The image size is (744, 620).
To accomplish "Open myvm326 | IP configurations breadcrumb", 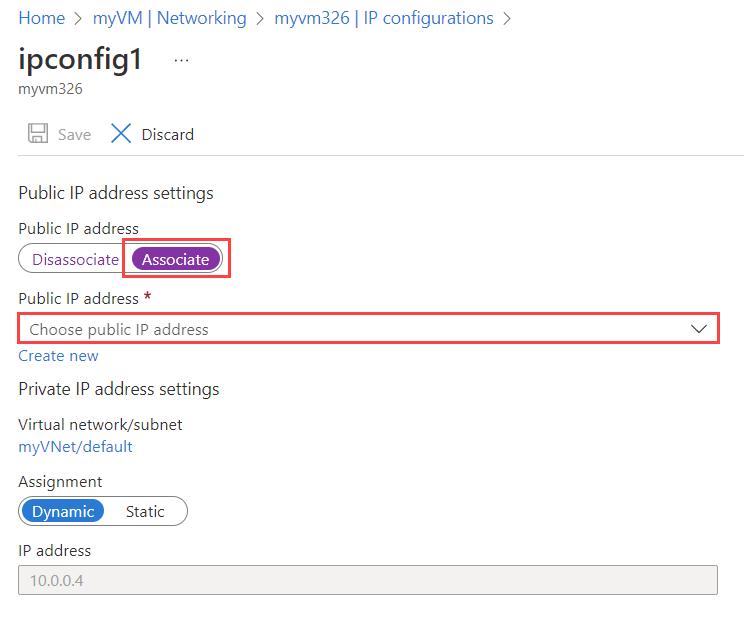I will [x=383, y=18].
